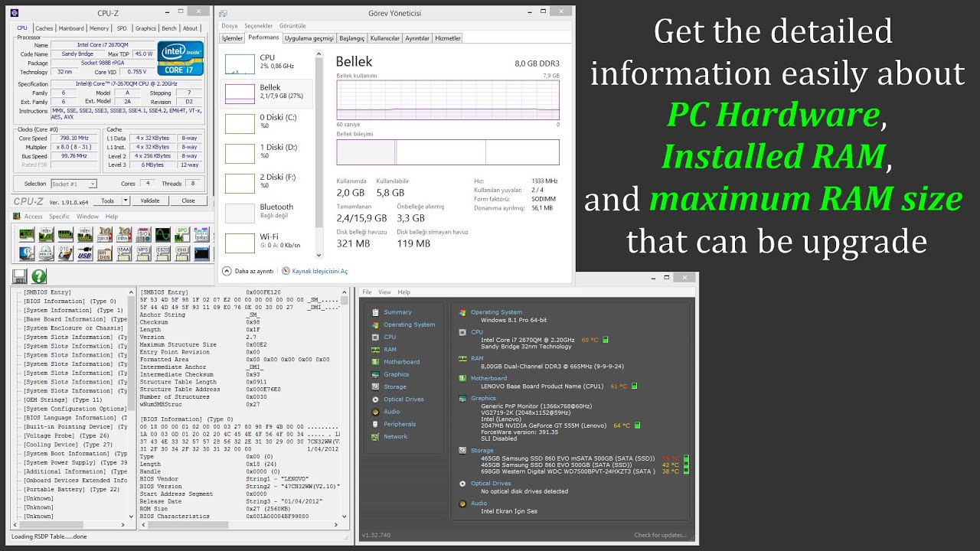Click the Storage icon in Speccy sidebar

point(374,386)
